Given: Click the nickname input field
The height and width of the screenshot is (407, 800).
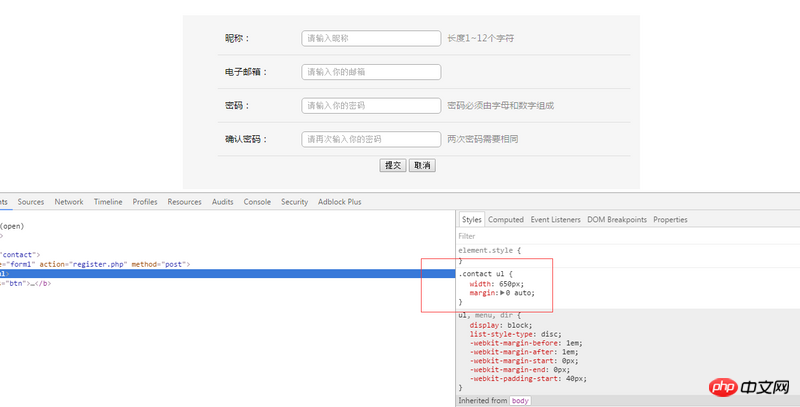Looking at the screenshot, I should click(x=371, y=38).
